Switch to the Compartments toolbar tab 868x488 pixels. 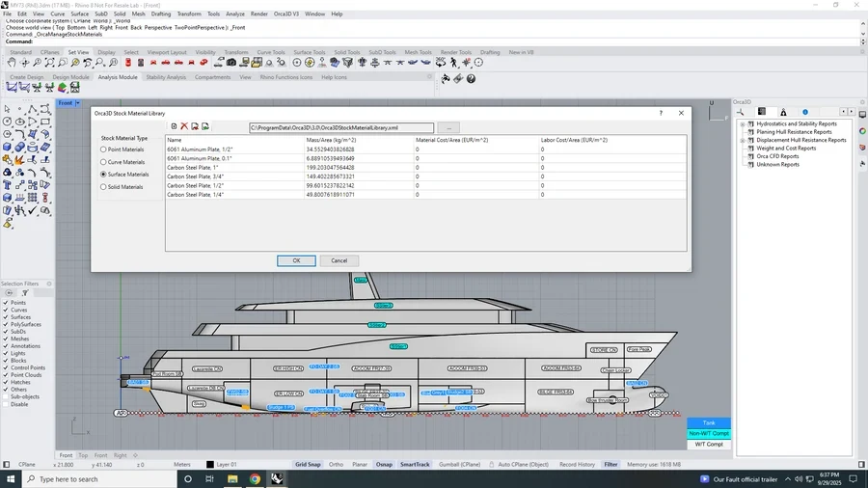point(212,77)
